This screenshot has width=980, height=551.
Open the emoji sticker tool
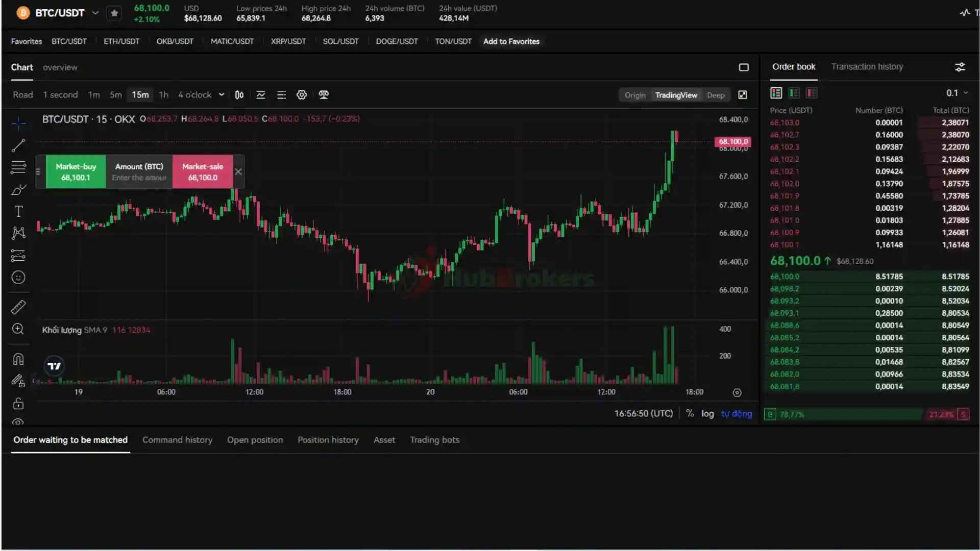pyautogui.click(x=18, y=278)
